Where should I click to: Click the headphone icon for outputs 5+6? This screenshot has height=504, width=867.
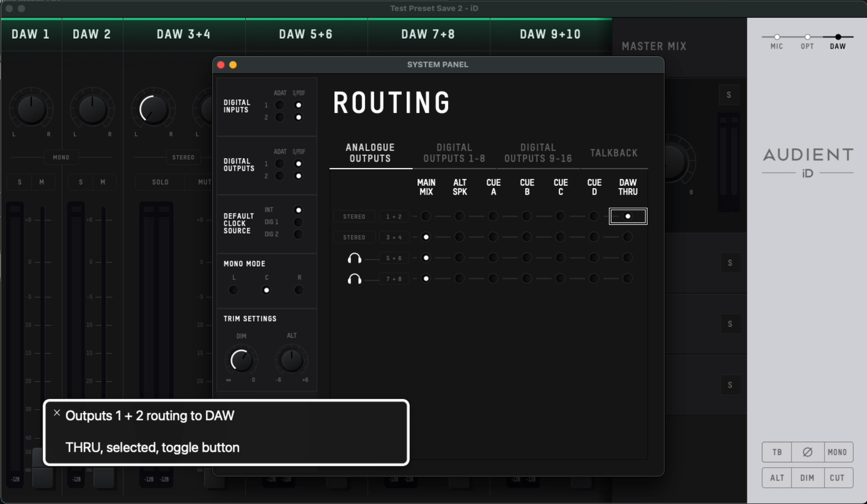tap(354, 258)
